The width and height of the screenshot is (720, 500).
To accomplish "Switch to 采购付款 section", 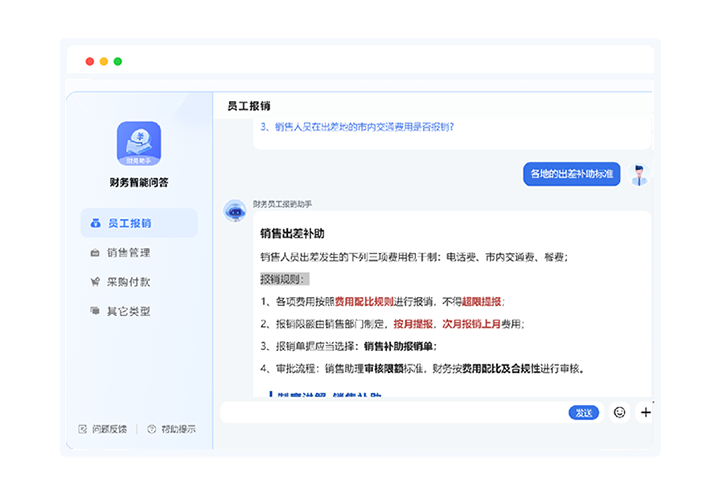I will tap(128, 282).
